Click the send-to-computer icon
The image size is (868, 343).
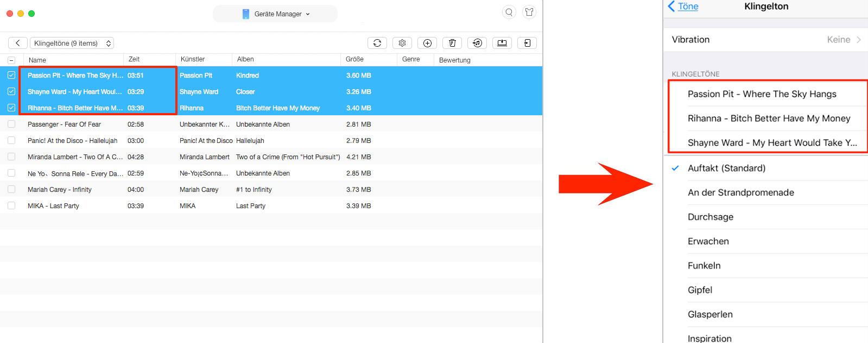tap(502, 43)
